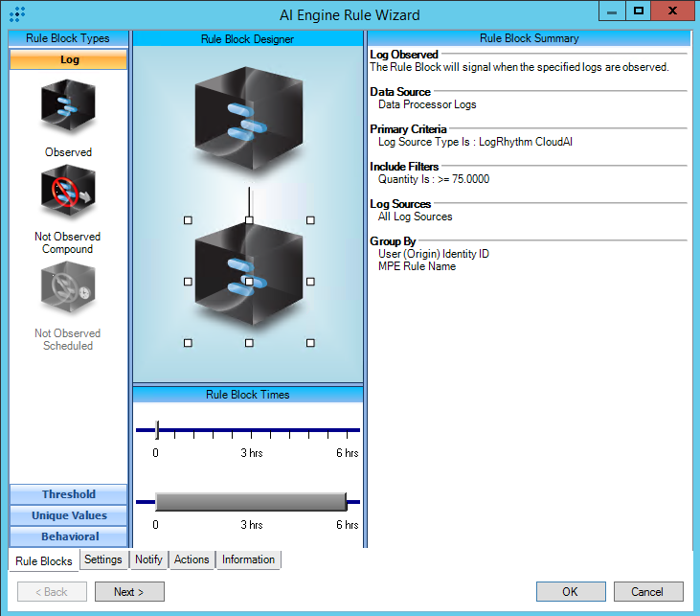The height and width of the screenshot is (616, 700).
Task: Expand the Behavioral rule block section
Action: coord(68,536)
